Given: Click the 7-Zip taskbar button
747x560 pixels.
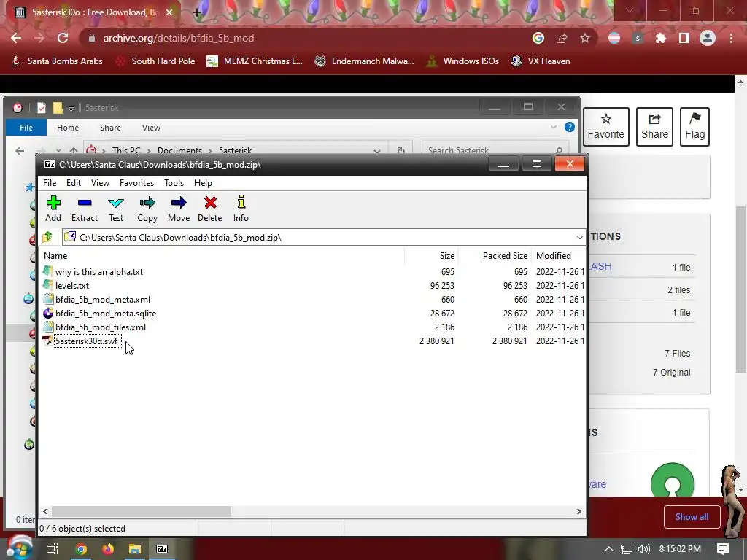Looking at the screenshot, I should tap(162, 549).
